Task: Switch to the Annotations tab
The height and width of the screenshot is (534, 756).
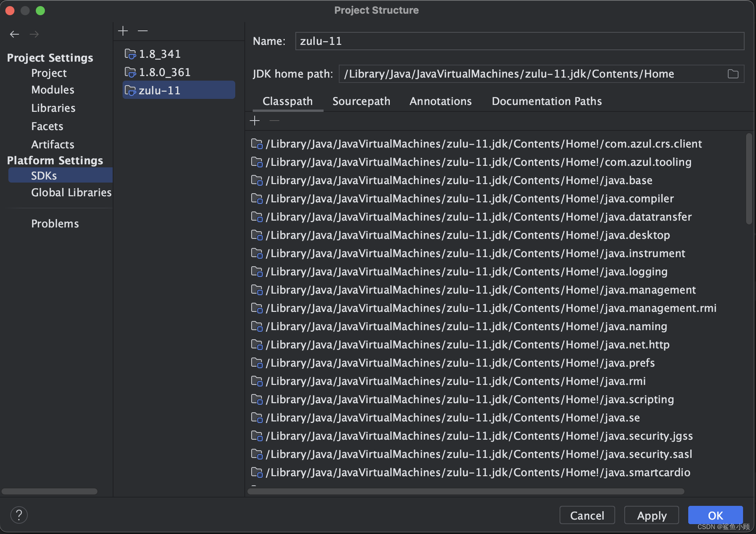Action: tap(440, 101)
